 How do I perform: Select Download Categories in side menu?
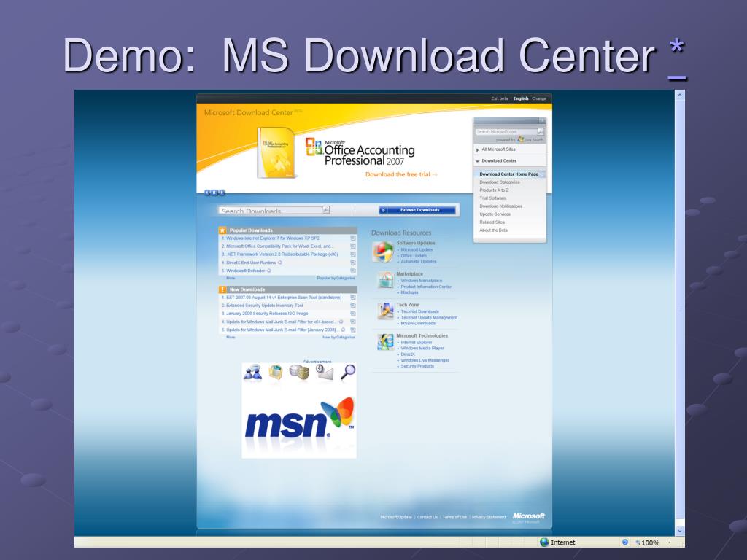tap(500, 182)
